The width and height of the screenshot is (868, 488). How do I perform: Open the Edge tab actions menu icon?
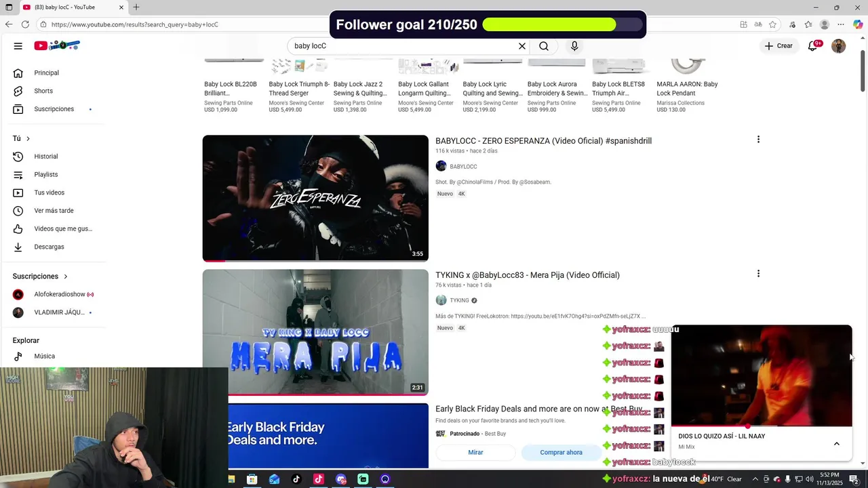coord(9,7)
